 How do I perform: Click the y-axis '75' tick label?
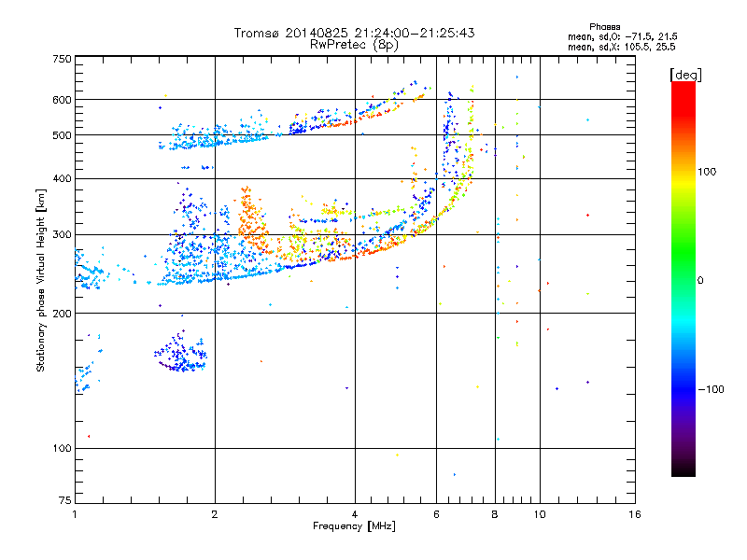click(65, 500)
